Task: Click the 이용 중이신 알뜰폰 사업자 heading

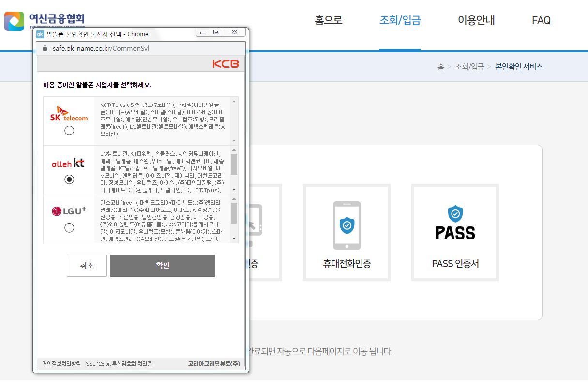Action: 97,85
